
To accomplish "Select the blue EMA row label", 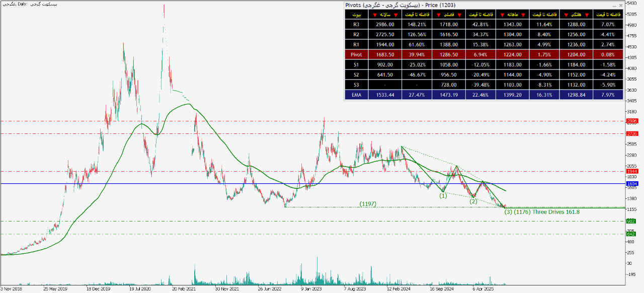I will (x=356, y=95).
